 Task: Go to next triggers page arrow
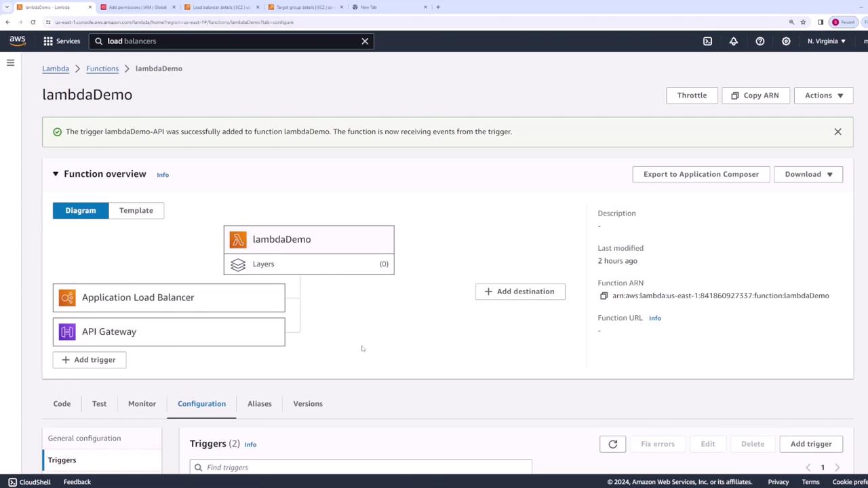(x=837, y=468)
